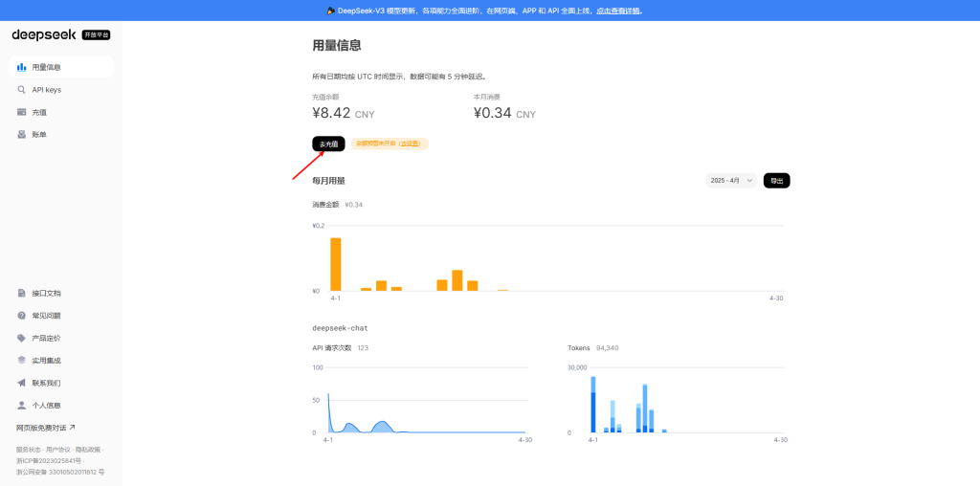Click the question mark icon beside 常见问题
This screenshot has width=980, height=486.
21,316
